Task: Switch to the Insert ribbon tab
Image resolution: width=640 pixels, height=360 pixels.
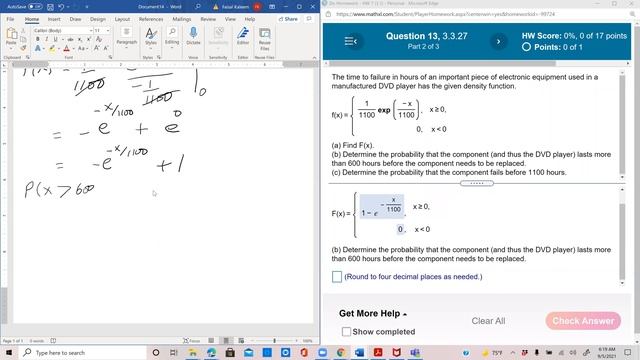Action: [54, 19]
